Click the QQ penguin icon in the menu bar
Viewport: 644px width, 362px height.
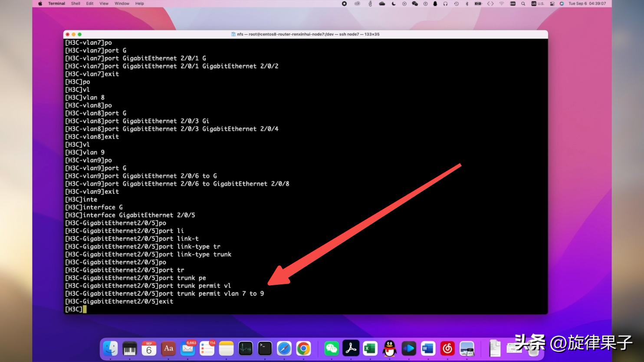435,3
